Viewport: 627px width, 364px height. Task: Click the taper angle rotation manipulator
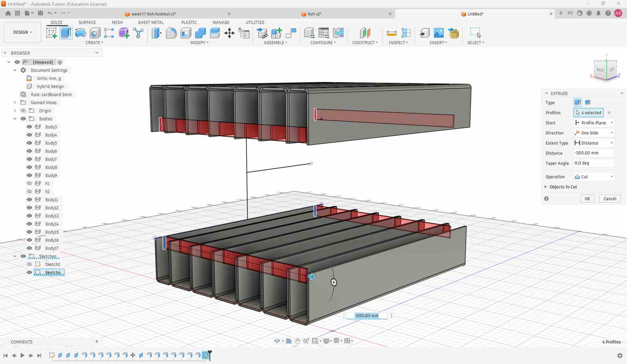tap(333, 282)
